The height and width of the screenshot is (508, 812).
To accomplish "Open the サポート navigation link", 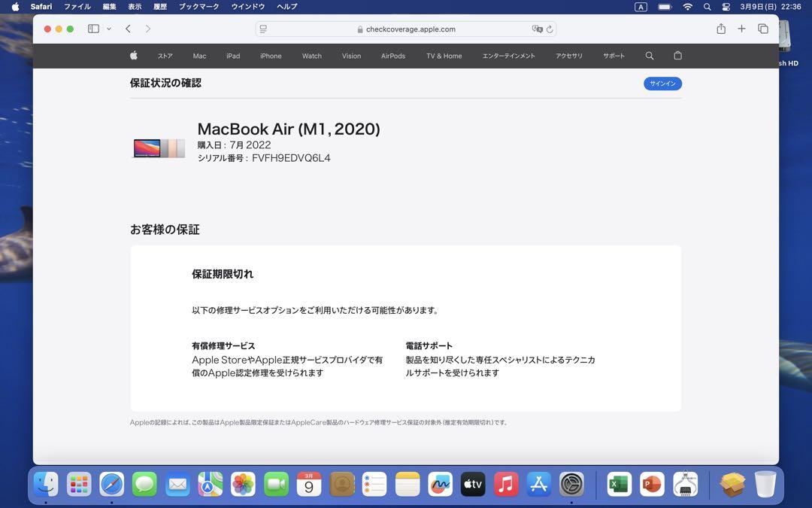I will click(x=614, y=56).
